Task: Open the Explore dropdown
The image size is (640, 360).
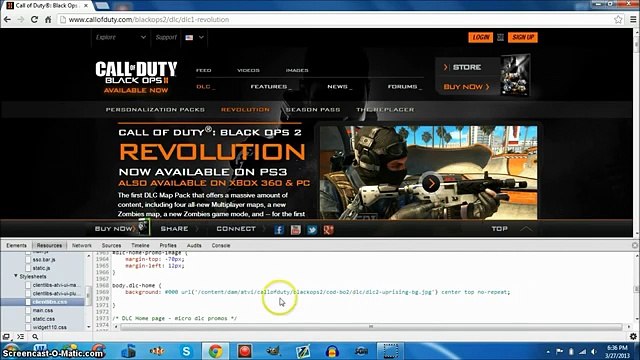Action: pos(120,37)
